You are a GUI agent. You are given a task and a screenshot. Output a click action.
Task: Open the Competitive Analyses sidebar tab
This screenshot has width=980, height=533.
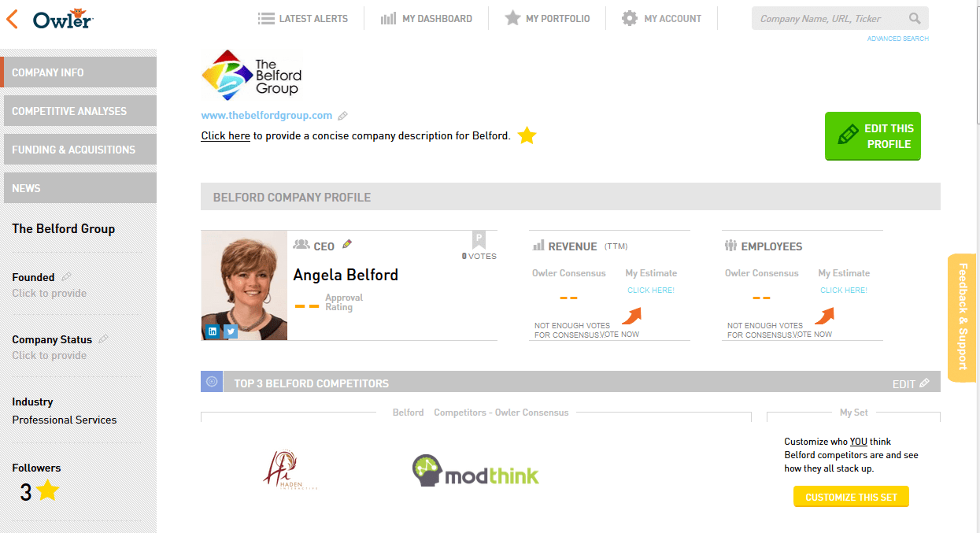click(x=79, y=111)
